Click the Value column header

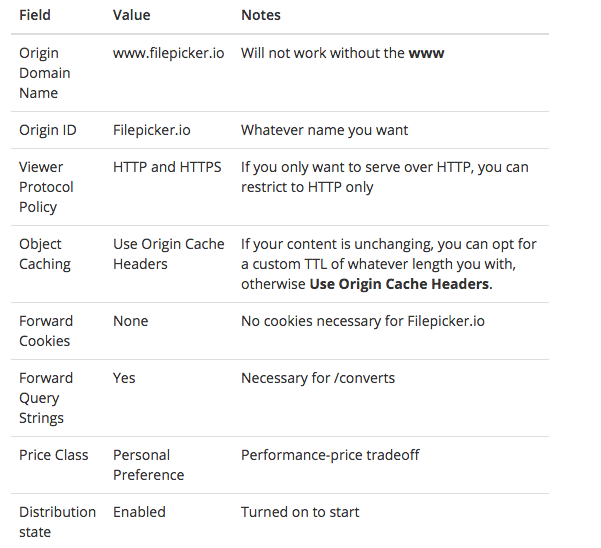(131, 15)
